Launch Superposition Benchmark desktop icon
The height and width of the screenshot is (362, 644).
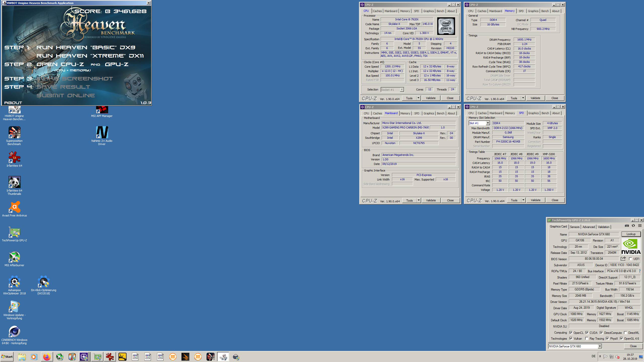click(x=14, y=136)
